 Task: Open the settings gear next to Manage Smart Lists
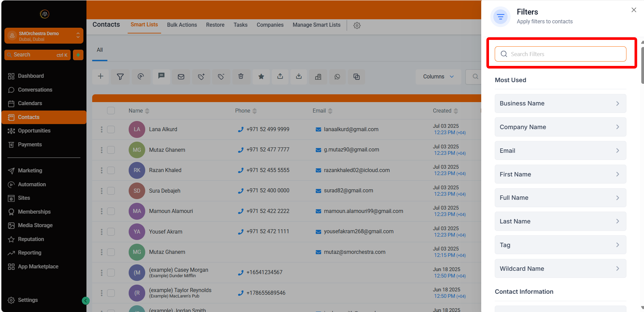[x=357, y=25]
